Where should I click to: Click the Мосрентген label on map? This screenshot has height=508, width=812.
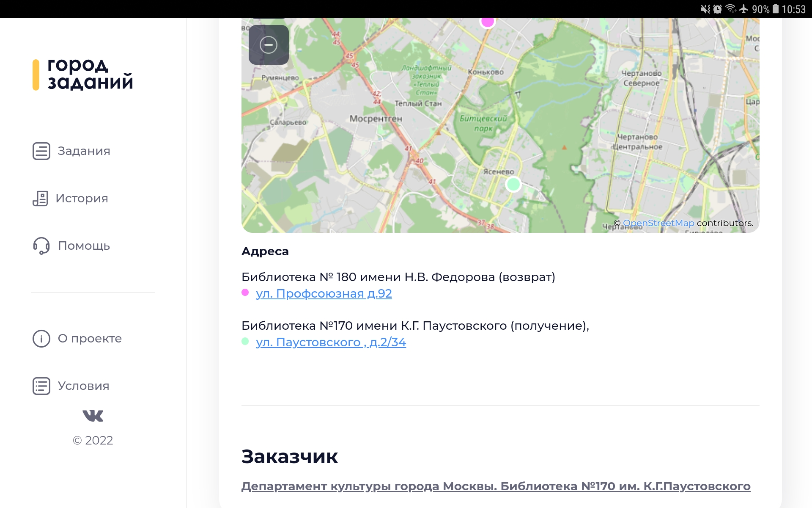click(x=376, y=119)
